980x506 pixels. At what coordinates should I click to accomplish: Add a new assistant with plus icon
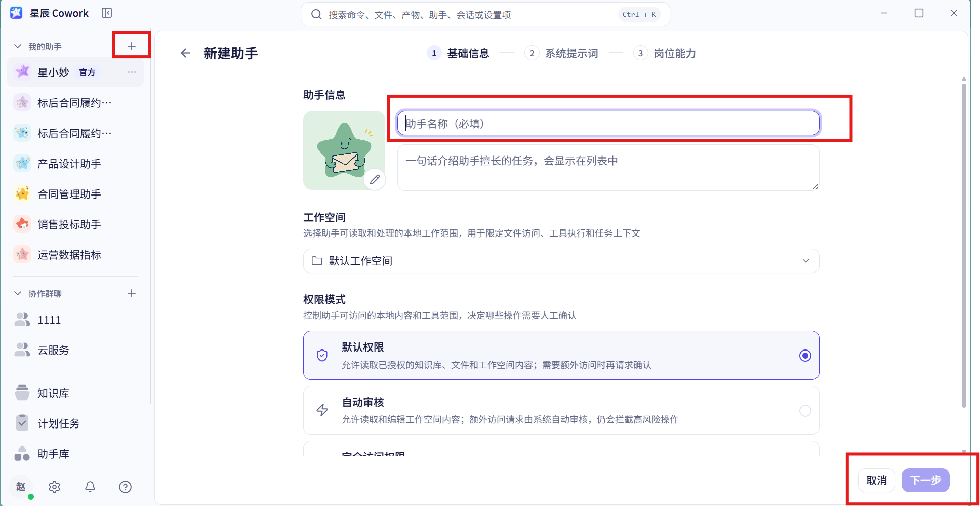(x=132, y=46)
